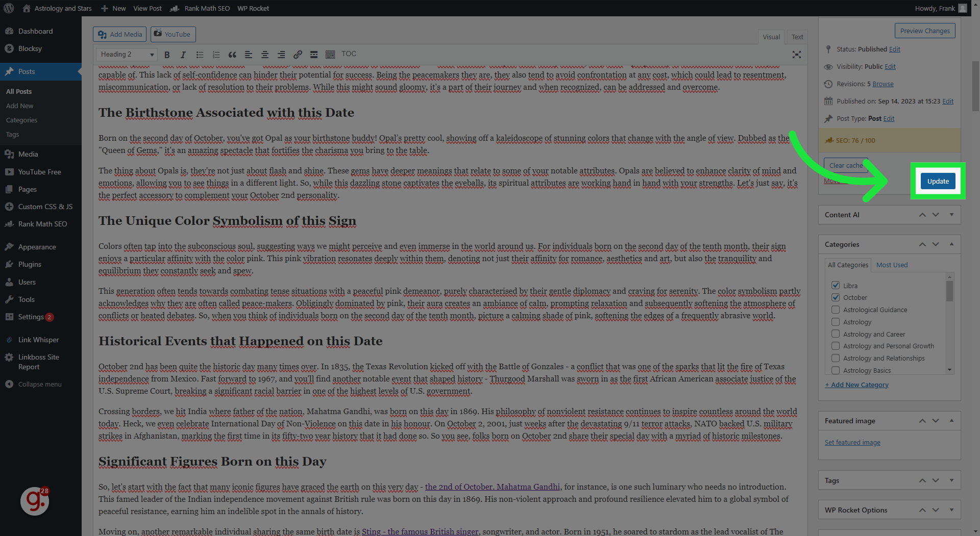Image resolution: width=980 pixels, height=536 pixels.
Task: Open the Heading 2 format dropdown
Action: [x=127, y=54]
